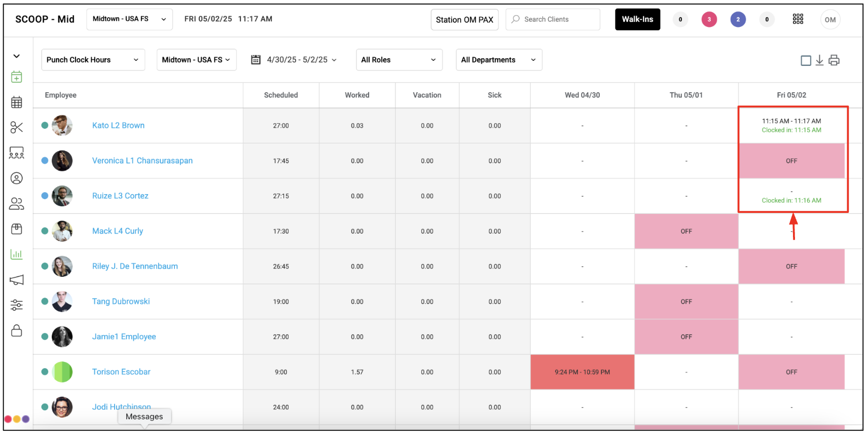This screenshot has width=868, height=436.
Task: Expand the Punch Clock Hours dropdown
Action: point(93,60)
